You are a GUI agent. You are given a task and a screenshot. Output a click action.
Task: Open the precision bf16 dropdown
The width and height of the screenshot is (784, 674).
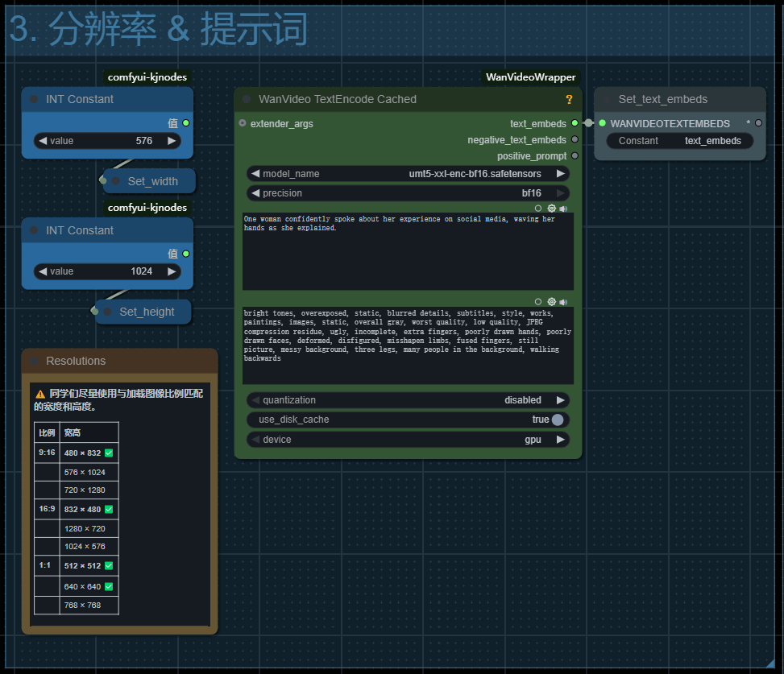(x=407, y=193)
